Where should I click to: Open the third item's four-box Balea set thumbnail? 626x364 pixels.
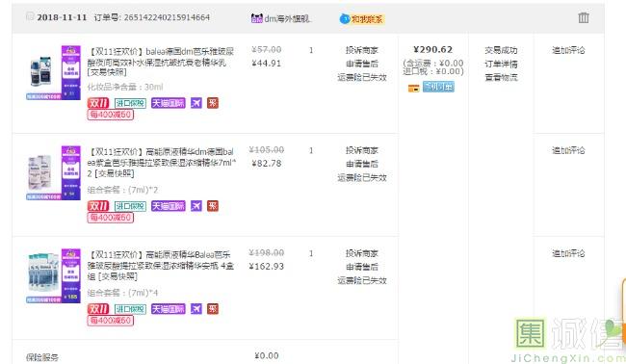tap(54, 275)
